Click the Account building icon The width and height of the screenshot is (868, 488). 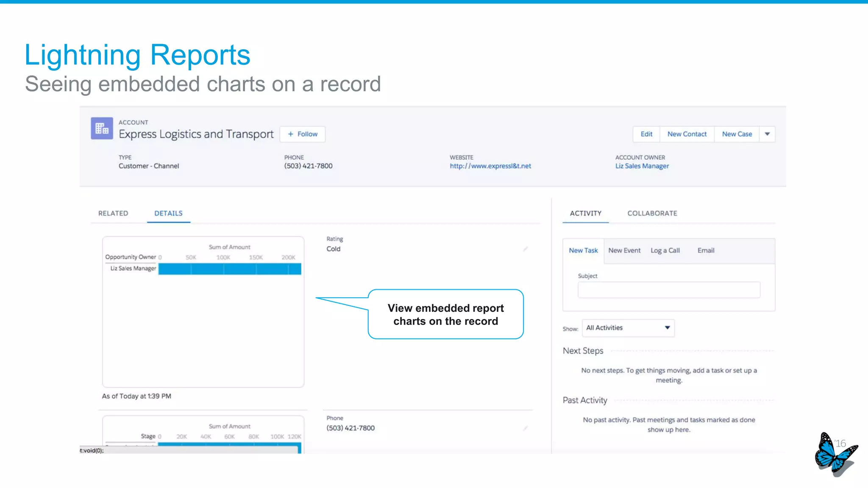coord(102,128)
